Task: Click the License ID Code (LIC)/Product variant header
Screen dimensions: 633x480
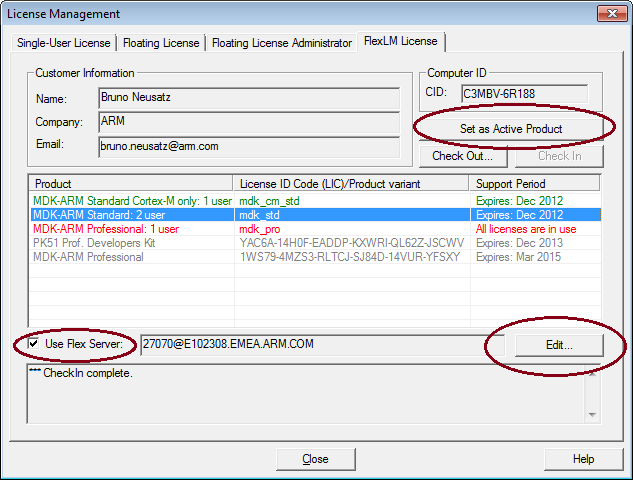Action: [351, 184]
